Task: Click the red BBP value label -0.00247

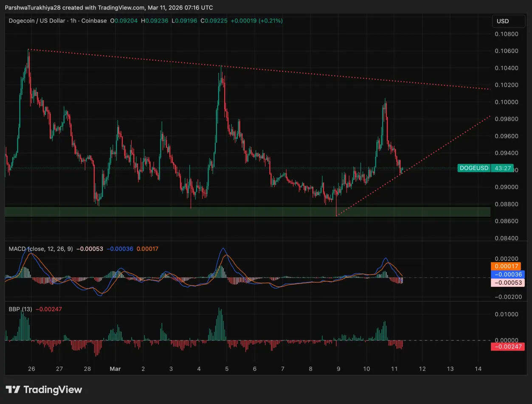Action: point(508,347)
